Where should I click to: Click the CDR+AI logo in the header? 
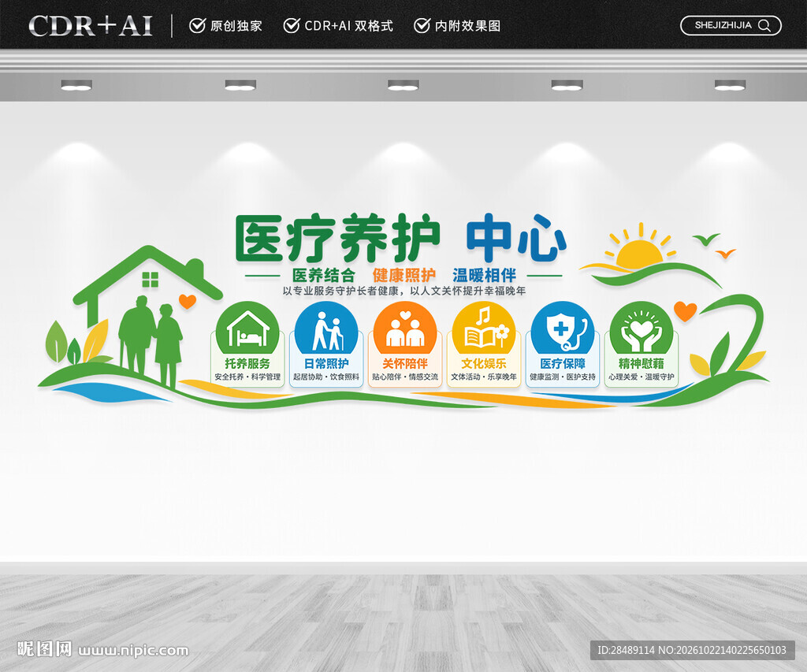click(91, 26)
